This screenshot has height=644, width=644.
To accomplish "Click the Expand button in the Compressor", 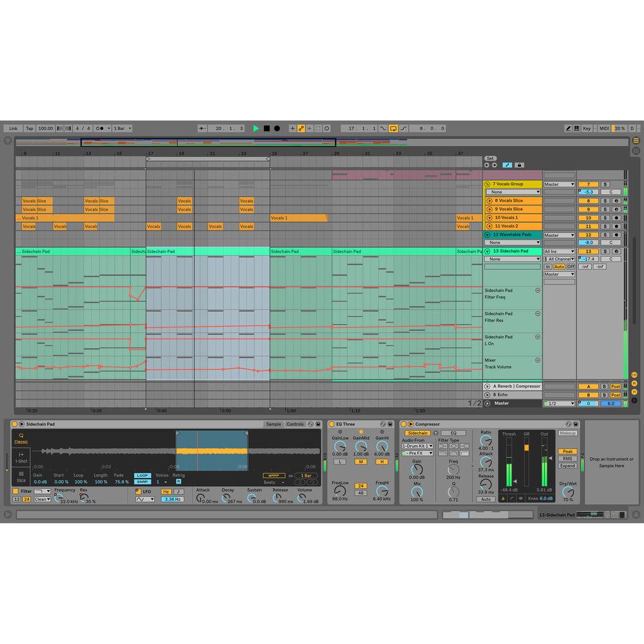I will pyautogui.click(x=568, y=466).
